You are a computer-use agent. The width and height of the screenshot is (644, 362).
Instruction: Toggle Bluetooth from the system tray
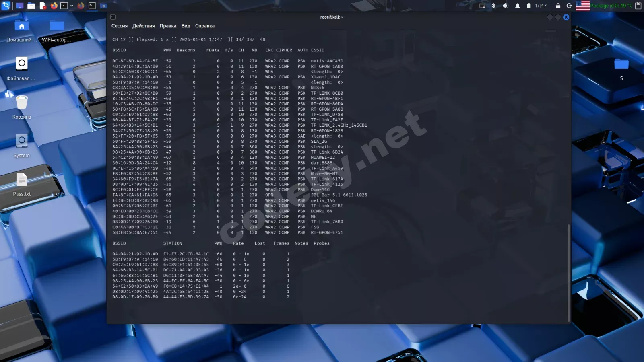click(x=494, y=6)
